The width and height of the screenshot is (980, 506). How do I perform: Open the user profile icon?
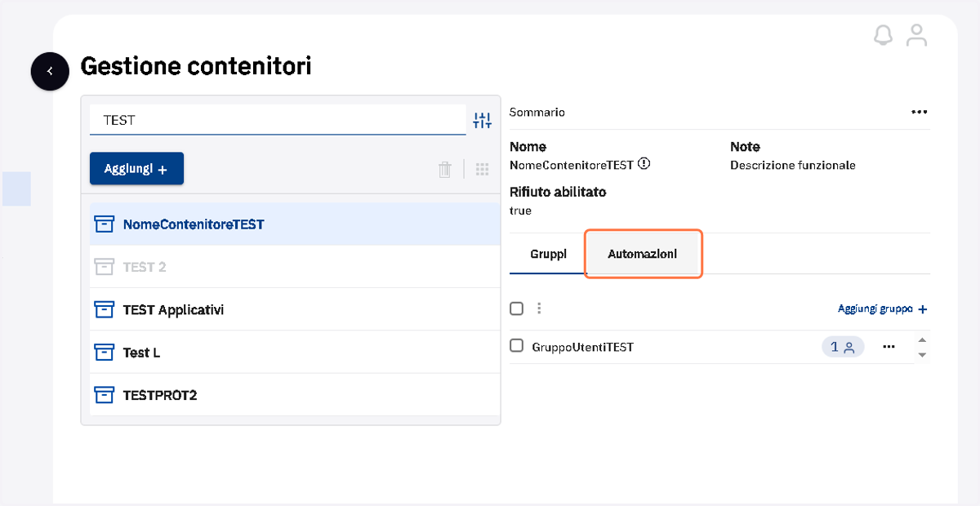(917, 35)
